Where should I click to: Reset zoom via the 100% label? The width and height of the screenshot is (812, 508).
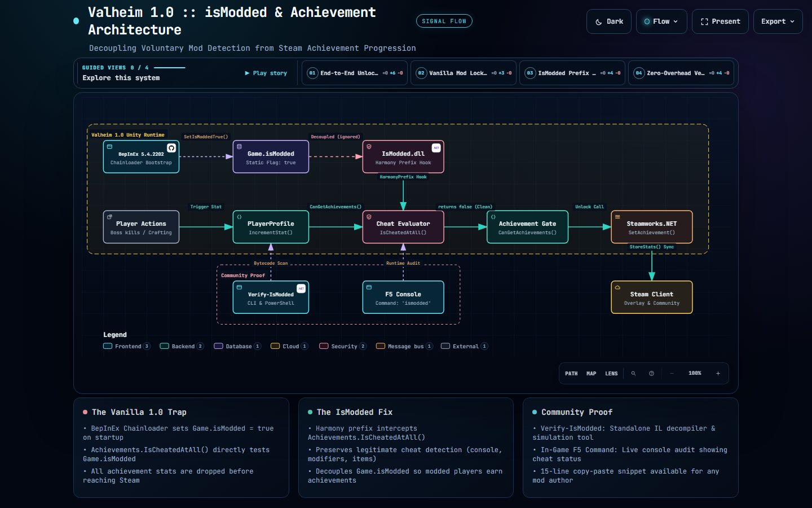point(695,374)
